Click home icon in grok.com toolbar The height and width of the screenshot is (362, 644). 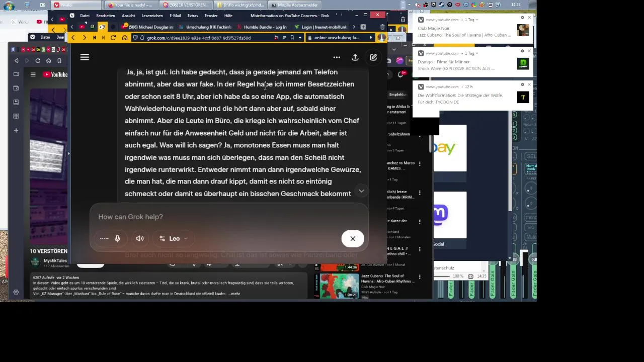[125, 38]
